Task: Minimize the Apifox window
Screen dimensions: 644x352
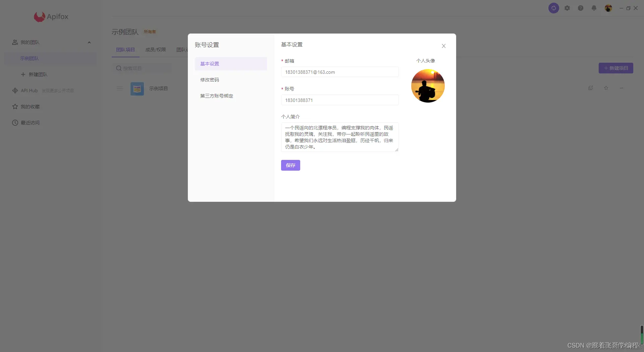Action: pos(621,8)
